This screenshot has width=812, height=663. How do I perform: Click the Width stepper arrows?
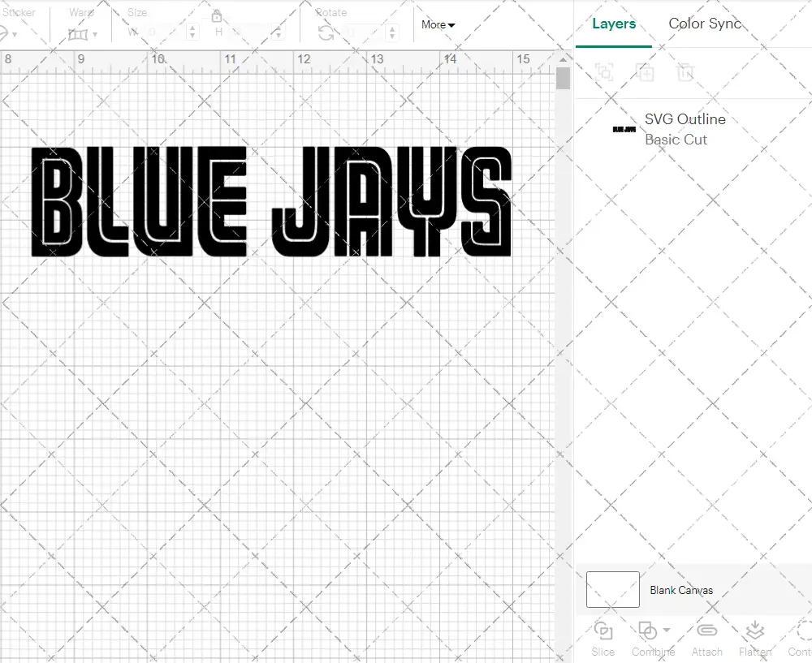pos(192,32)
